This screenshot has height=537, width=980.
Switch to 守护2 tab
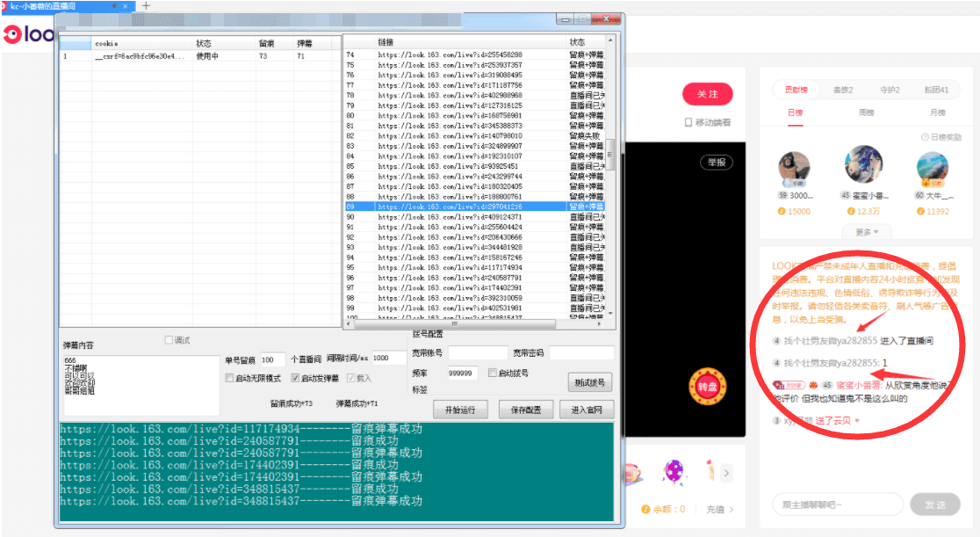click(890, 91)
